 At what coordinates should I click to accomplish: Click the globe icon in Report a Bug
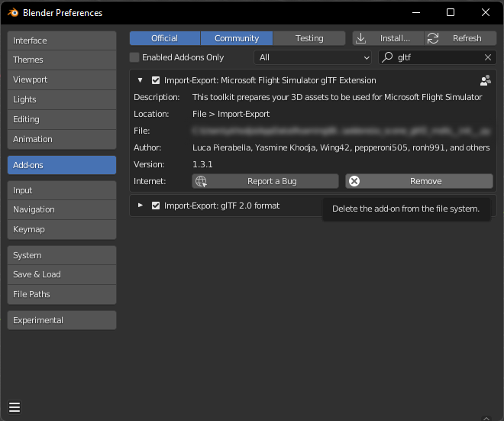(201, 181)
